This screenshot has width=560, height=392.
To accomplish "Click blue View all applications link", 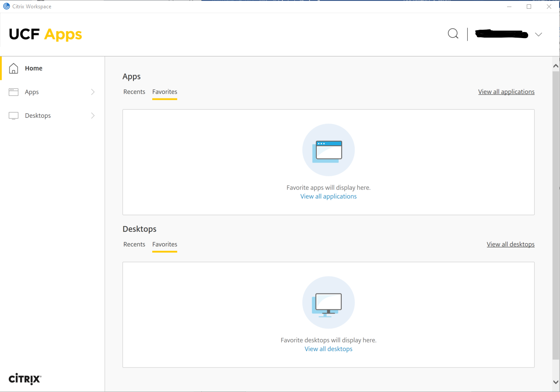I will click(329, 196).
